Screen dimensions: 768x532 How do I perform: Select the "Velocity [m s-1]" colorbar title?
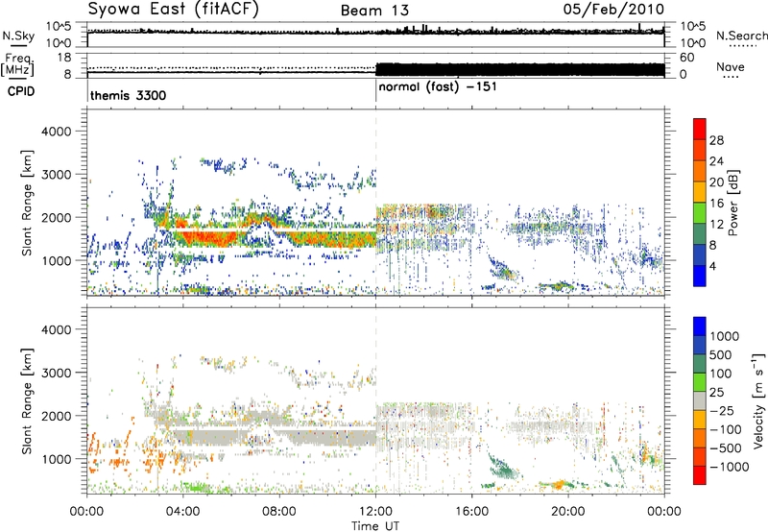click(759, 400)
